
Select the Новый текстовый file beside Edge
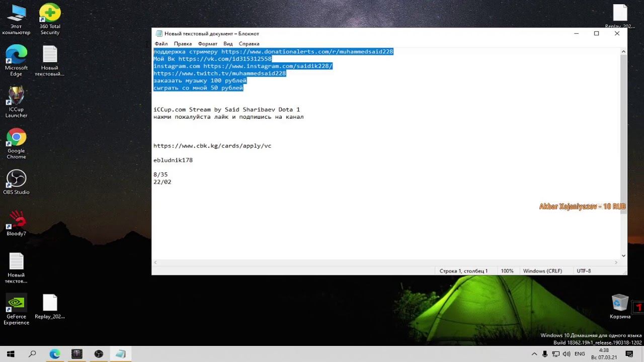click(50, 61)
